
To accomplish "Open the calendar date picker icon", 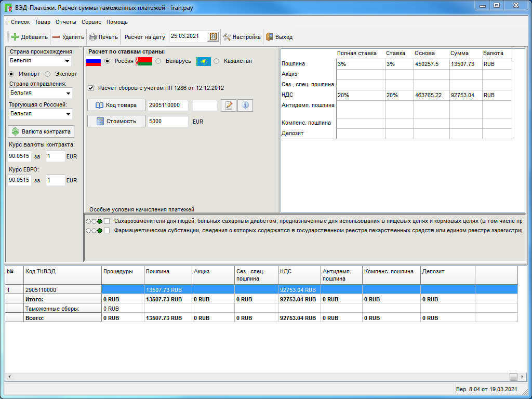I will tap(213, 36).
